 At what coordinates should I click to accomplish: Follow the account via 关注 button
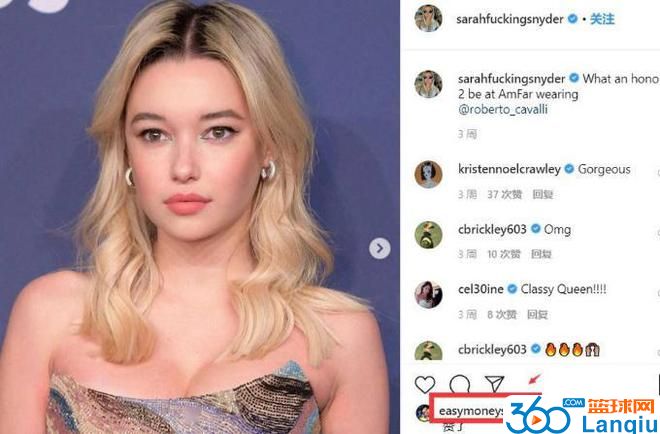[x=602, y=19]
